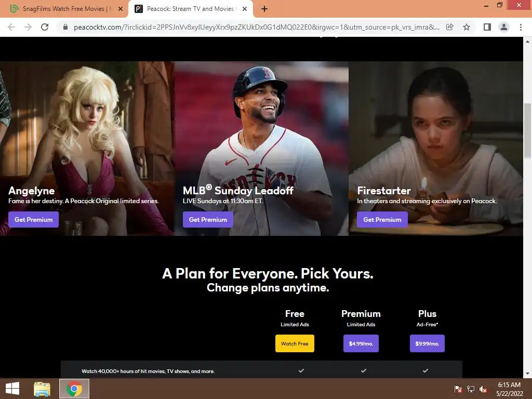This screenshot has width=532, height=399.
Task: Click the browser forward arrow
Action: 28,27
